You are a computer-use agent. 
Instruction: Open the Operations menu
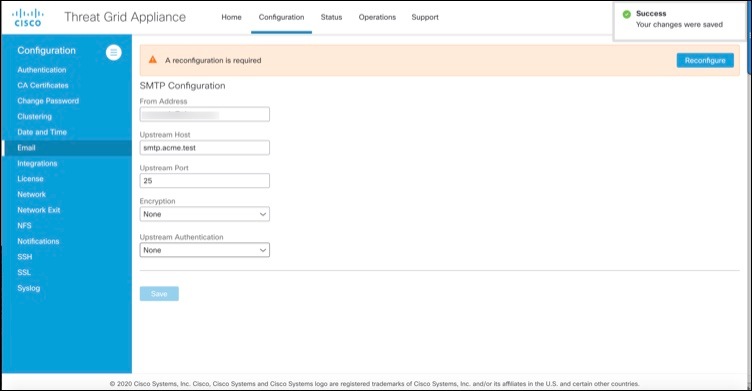tap(377, 17)
